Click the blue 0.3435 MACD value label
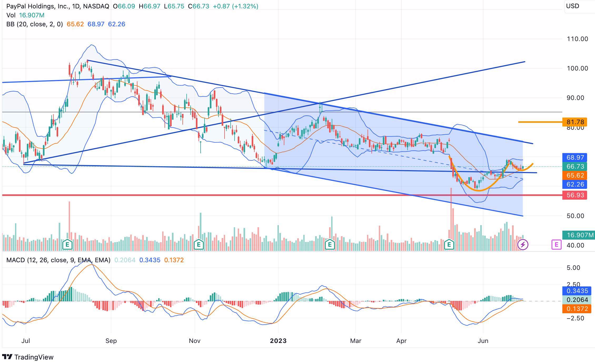Screen dimensions: 595x364 pyautogui.click(x=577, y=291)
